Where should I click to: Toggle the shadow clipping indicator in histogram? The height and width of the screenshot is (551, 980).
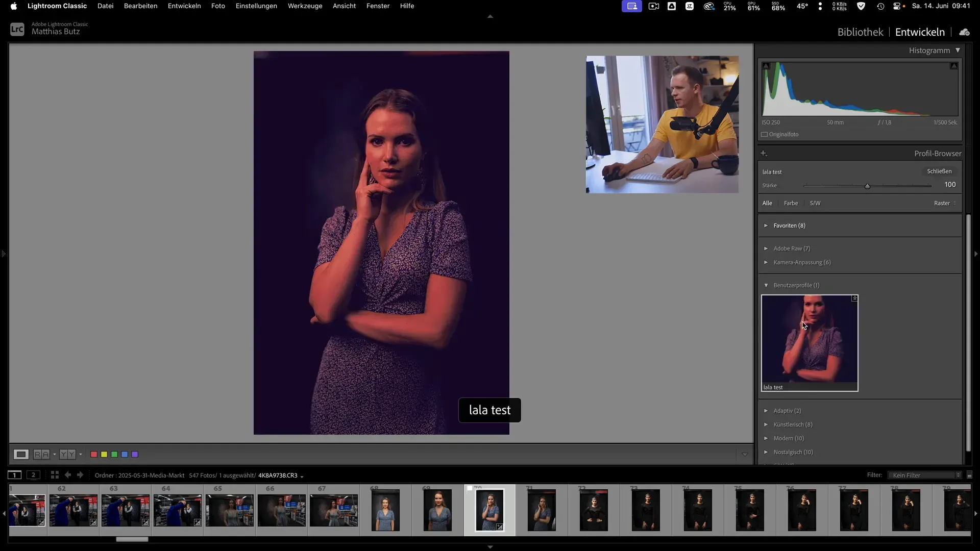point(766,65)
